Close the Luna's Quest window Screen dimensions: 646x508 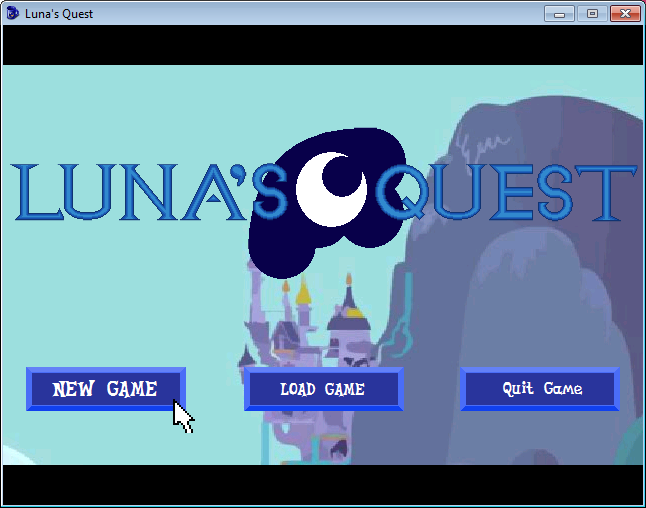[625, 14]
